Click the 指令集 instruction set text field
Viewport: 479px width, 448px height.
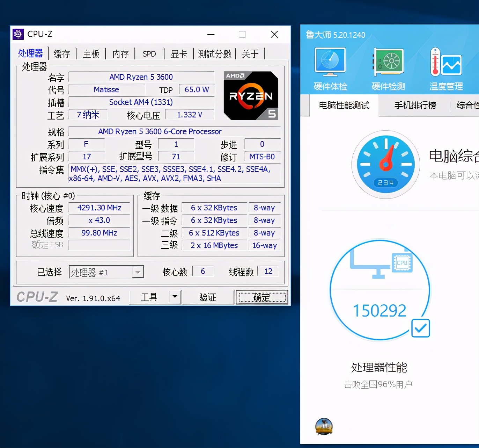(x=175, y=174)
